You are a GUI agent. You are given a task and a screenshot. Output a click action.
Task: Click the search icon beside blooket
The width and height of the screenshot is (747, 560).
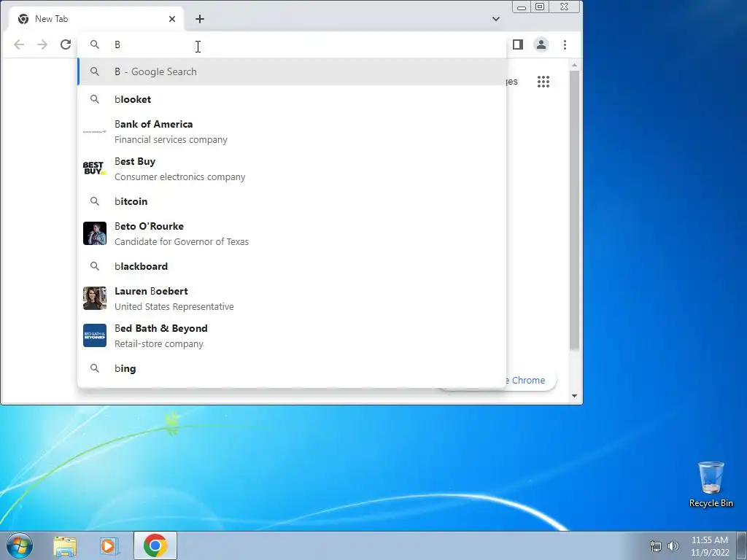[x=95, y=99]
